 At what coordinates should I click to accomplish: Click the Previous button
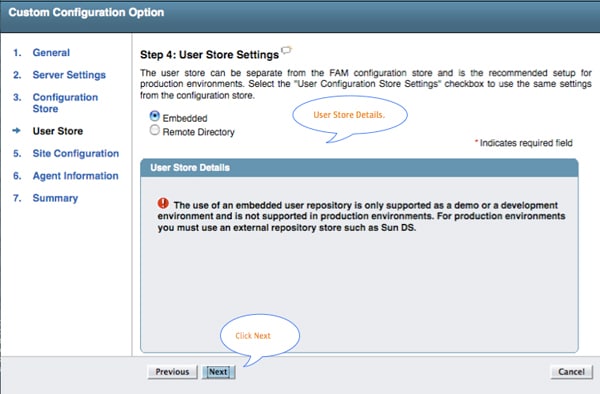click(x=172, y=372)
